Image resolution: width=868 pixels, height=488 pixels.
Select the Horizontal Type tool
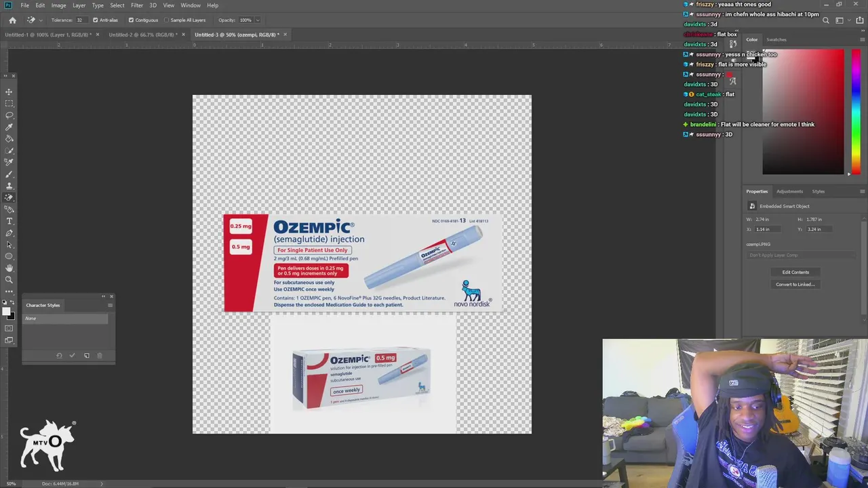pyautogui.click(x=9, y=221)
